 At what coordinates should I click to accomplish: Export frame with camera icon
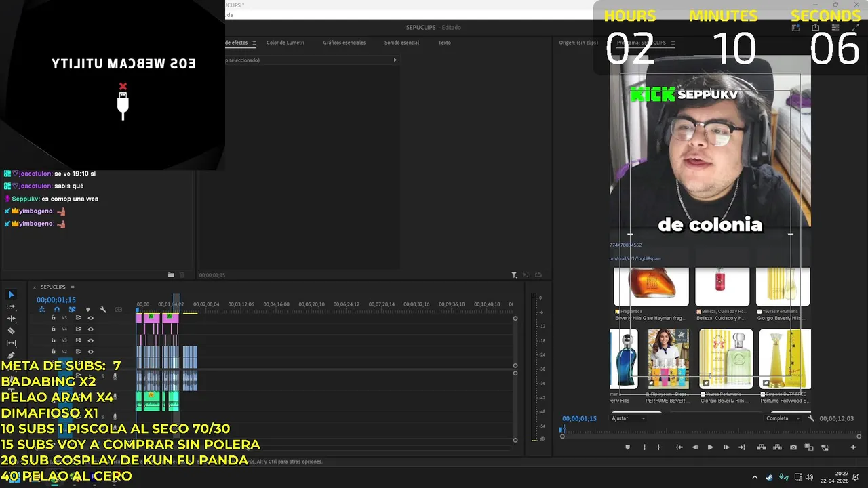pyautogui.click(x=793, y=447)
